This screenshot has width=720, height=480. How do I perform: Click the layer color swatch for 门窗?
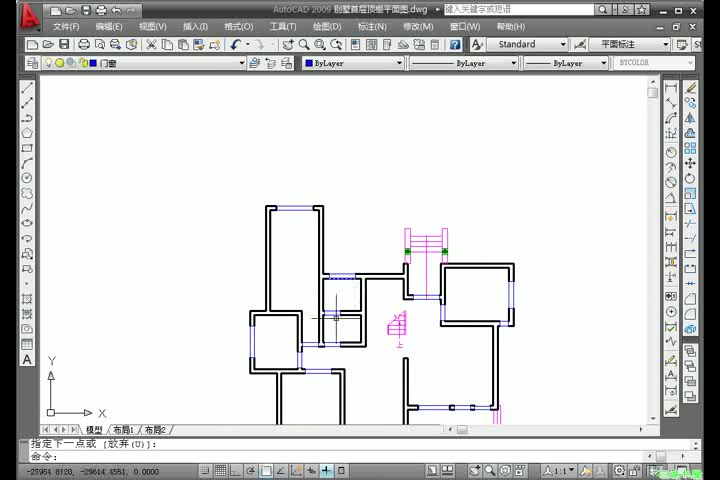93,63
